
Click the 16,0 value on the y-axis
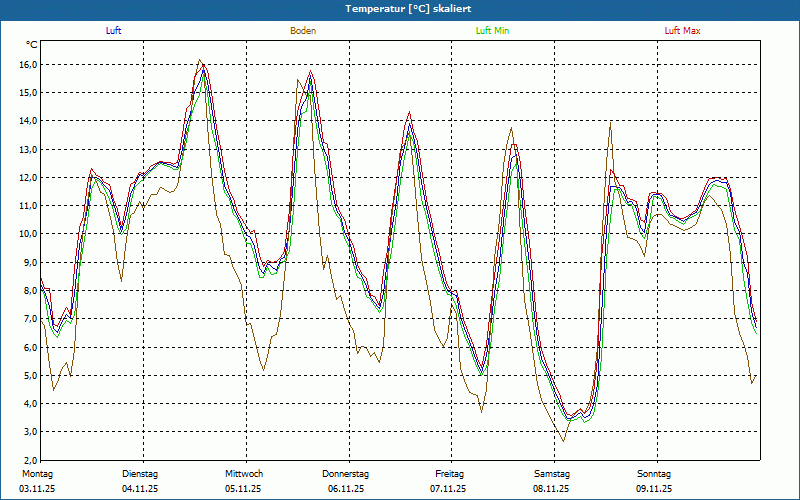[x=26, y=65]
